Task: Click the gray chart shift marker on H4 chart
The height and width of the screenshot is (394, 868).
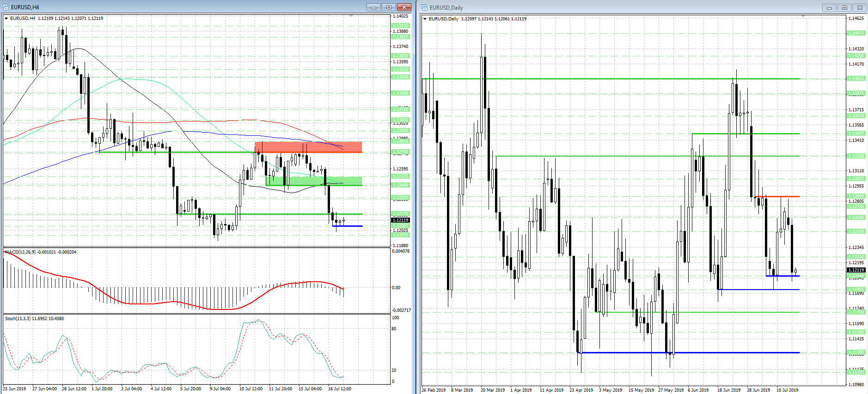Action: click(x=351, y=16)
